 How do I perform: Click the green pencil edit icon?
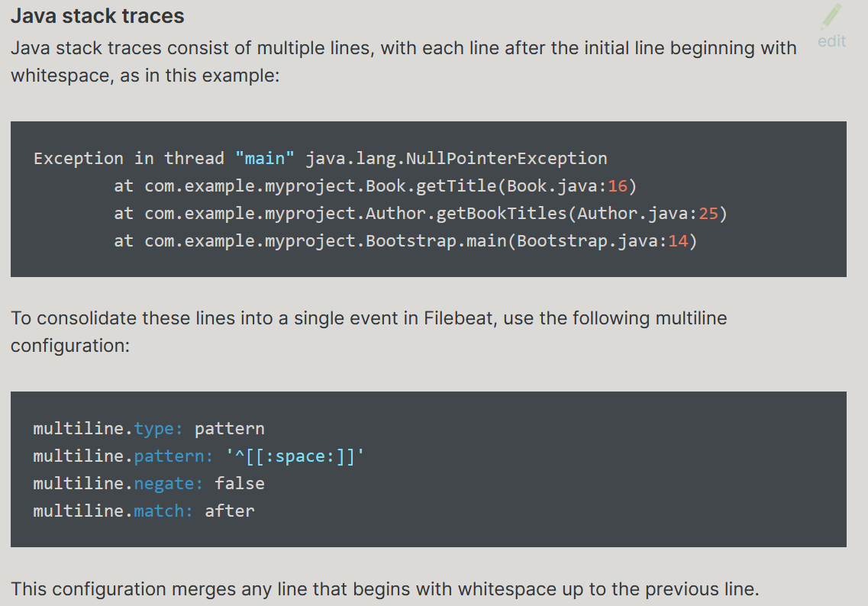pyautogui.click(x=831, y=17)
